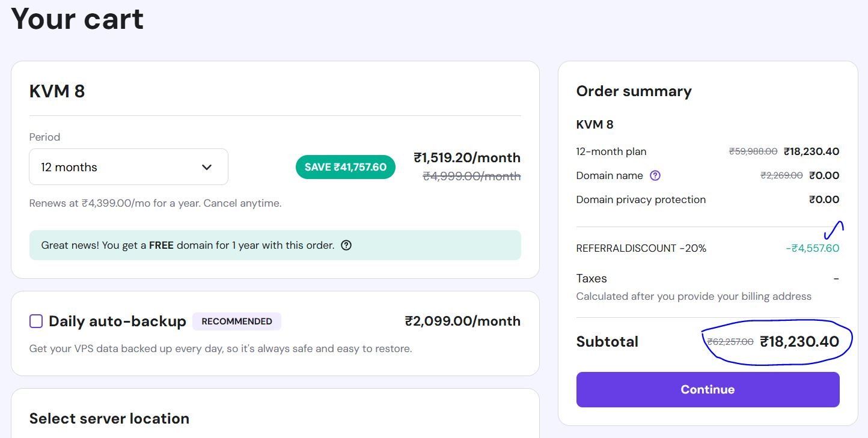Click the question mark icon in the free domain banner

[x=346, y=245]
